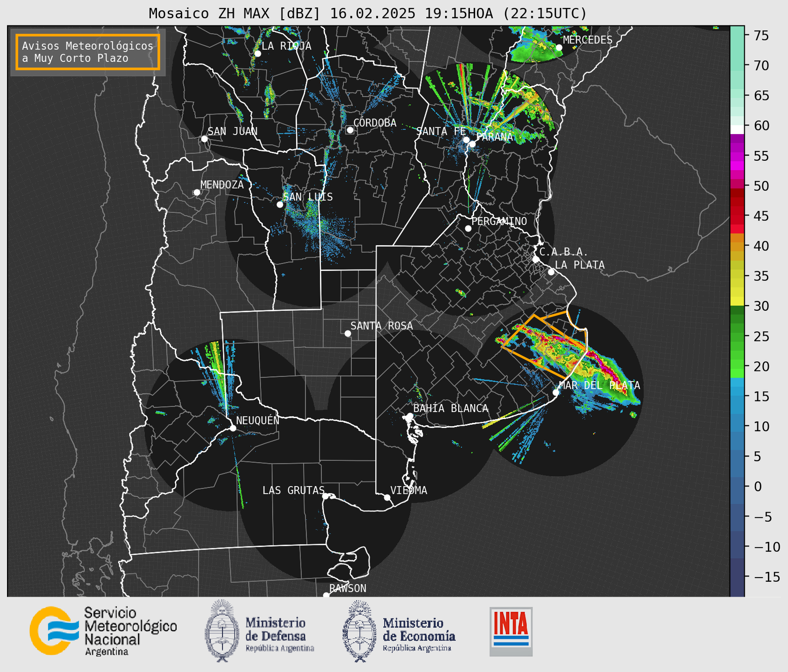This screenshot has width=788, height=672.
Task: Click the RAWSON city marker
Action: click(x=326, y=595)
